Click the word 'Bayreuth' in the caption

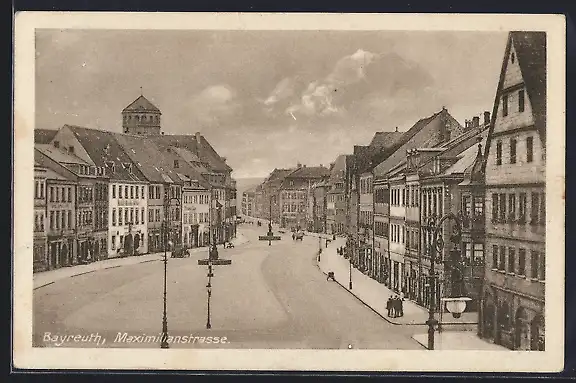(72, 338)
